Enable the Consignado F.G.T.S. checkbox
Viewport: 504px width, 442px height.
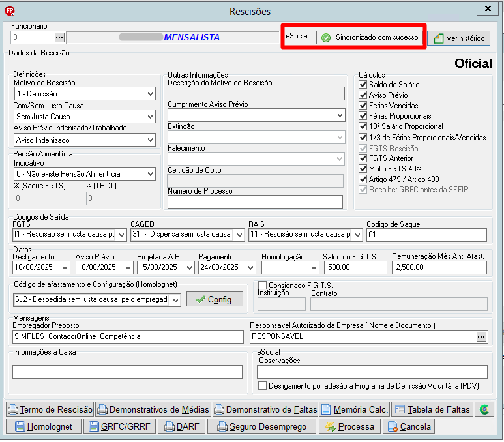pyautogui.click(x=262, y=285)
